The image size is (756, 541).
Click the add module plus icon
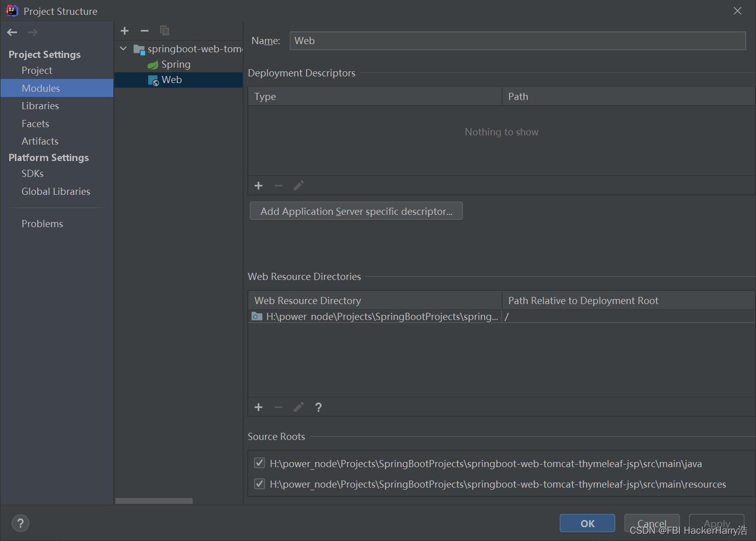click(x=125, y=31)
